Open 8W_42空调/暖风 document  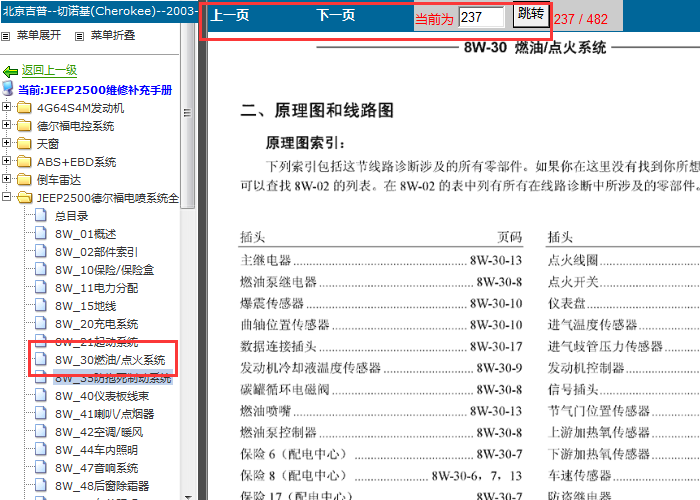pyautogui.click(x=99, y=432)
